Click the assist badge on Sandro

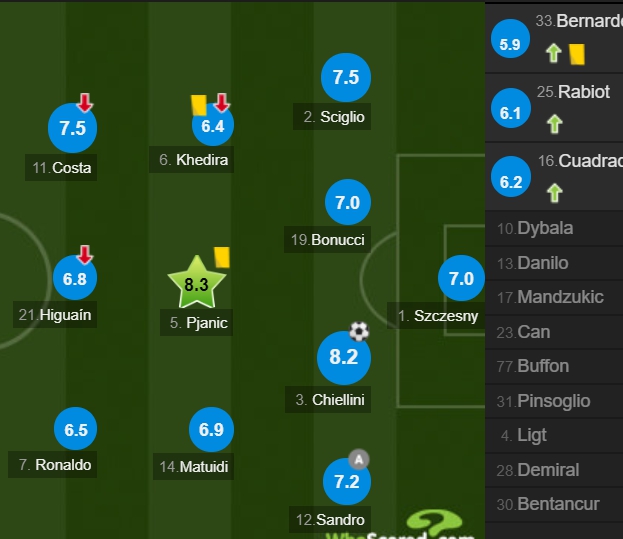click(x=359, y=460)
